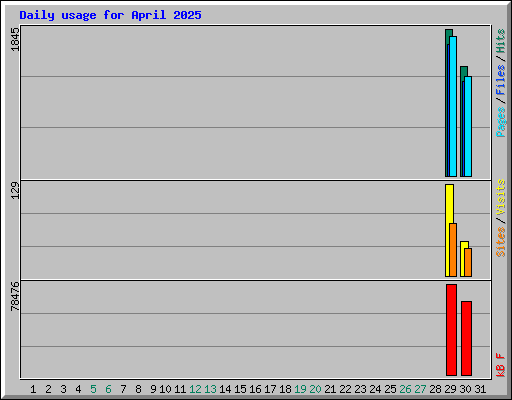512x400 pixels.
Task: Click day label 10 on the x-axis
Action: click(x=165, y=389)
